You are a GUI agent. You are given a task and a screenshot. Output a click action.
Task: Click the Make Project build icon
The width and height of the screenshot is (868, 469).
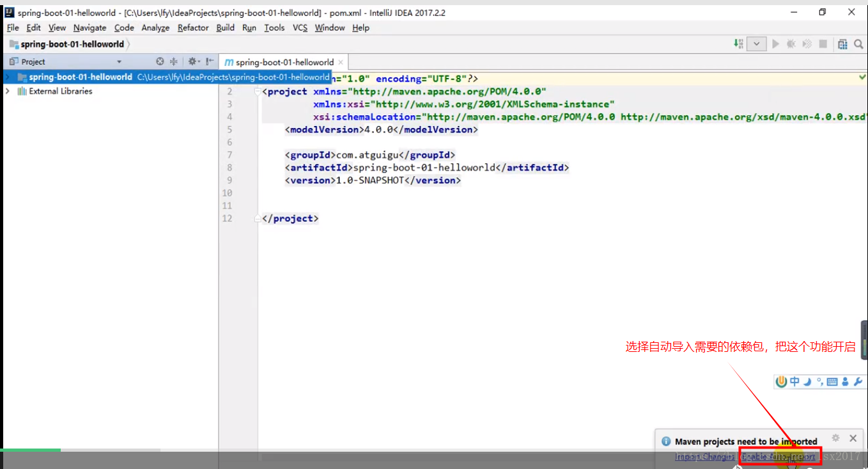738,44
